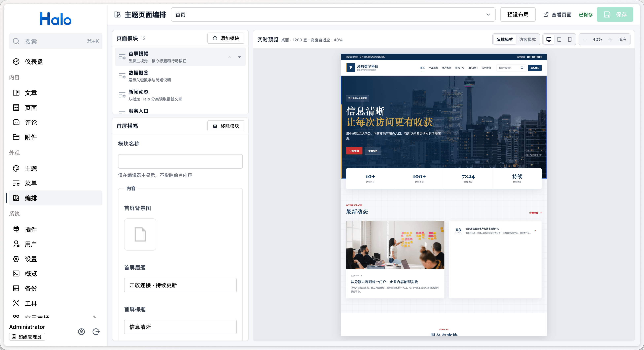
Task: Click 查看服务 button in preview
Action: [x=373, y=151]
